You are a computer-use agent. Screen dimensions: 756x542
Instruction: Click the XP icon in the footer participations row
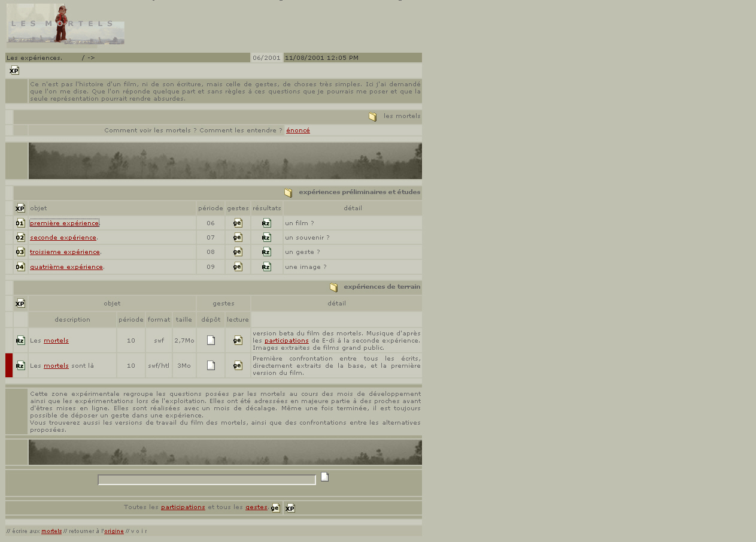coord(290,508)
